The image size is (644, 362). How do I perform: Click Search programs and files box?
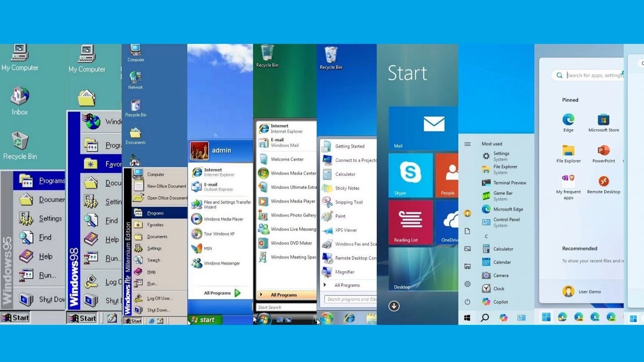tap(350, 299)
